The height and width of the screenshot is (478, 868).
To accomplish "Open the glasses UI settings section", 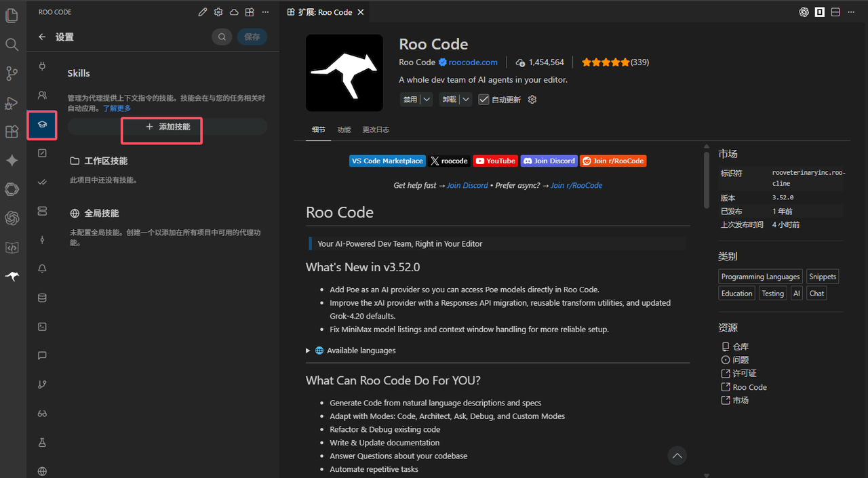I will 42,414.
